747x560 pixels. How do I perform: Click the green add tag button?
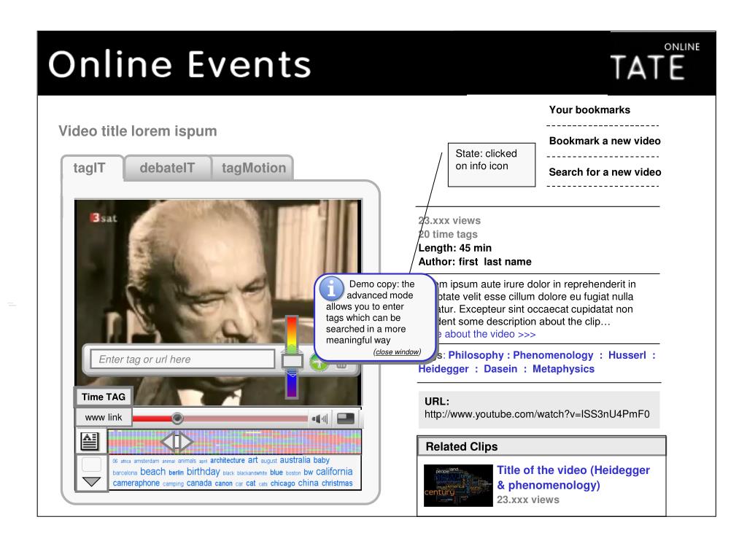(319, 363)
